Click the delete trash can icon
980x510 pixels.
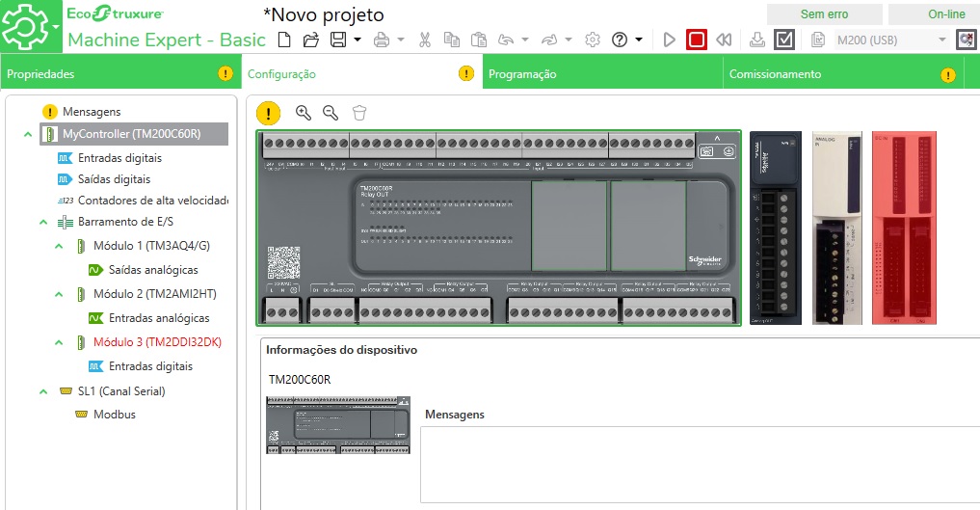click(359, 113)
